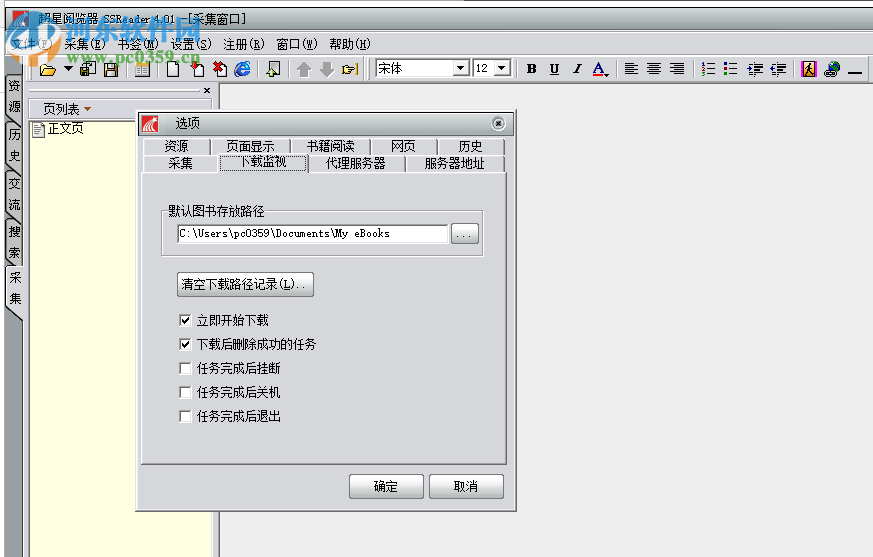Click the right-pointing indent arrow icon
This screenshot has height=557, width=873.
coord(755,69)
